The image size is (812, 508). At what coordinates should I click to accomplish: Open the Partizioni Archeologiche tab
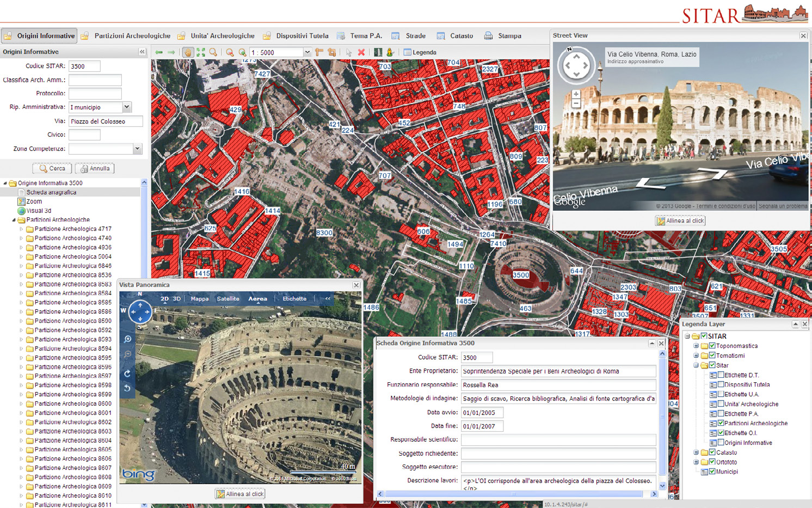point(126,36)
